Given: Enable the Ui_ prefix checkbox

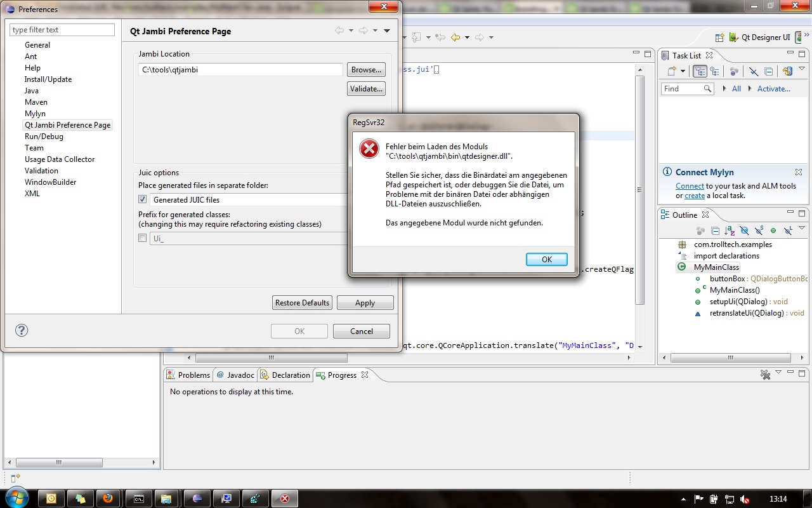Looking at the screenshot, I should tap(143, 238).
